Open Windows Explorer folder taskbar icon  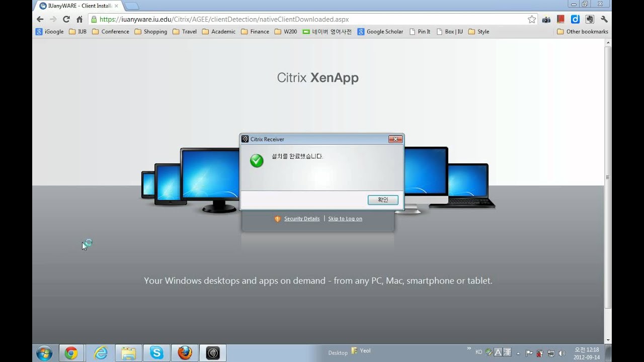(129, 353)
